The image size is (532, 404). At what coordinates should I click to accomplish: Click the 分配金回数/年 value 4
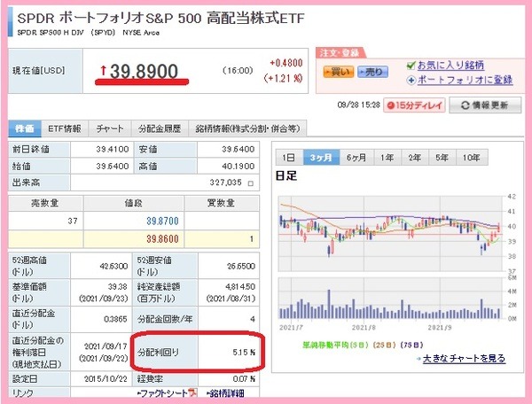[253, 319]
